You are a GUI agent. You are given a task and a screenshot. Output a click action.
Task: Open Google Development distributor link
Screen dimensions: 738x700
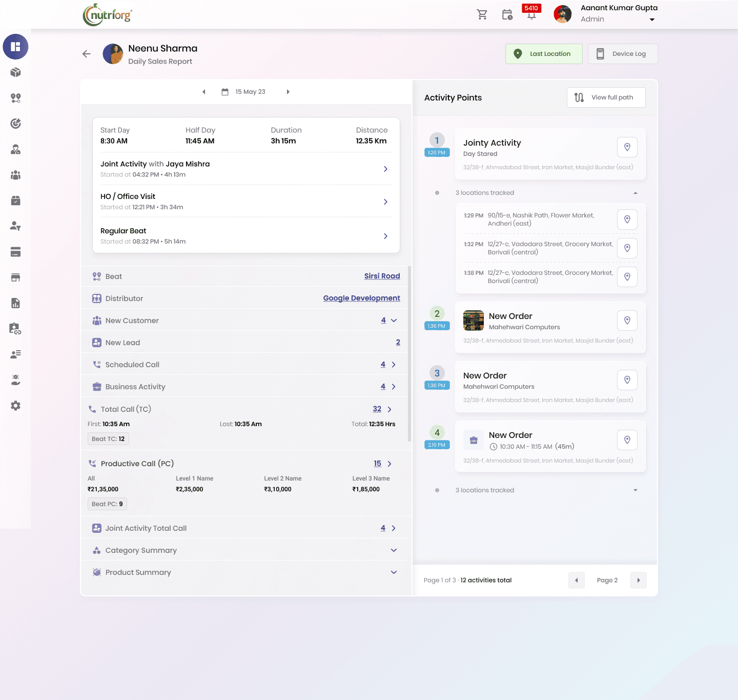click(362, 298)
